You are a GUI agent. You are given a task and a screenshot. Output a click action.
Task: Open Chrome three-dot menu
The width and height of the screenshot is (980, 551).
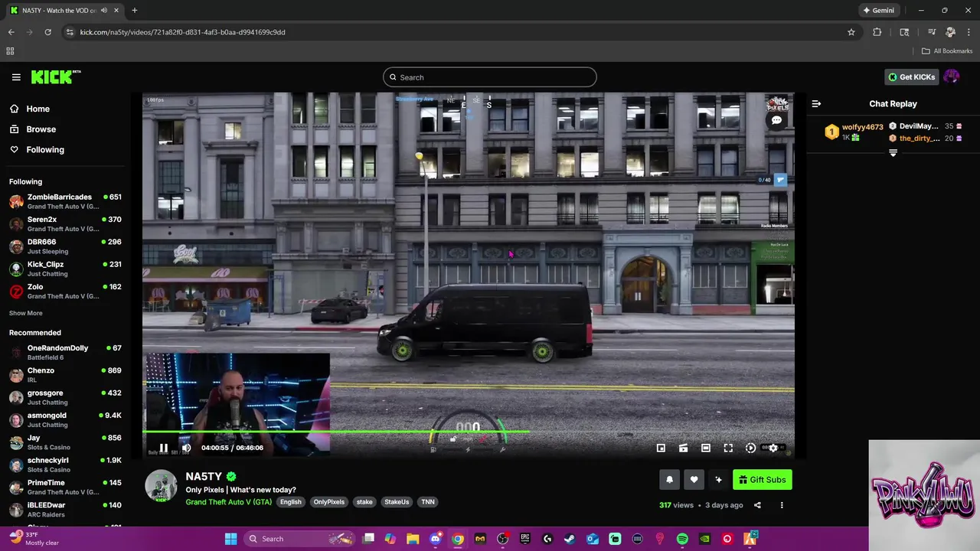coord(969,32)
